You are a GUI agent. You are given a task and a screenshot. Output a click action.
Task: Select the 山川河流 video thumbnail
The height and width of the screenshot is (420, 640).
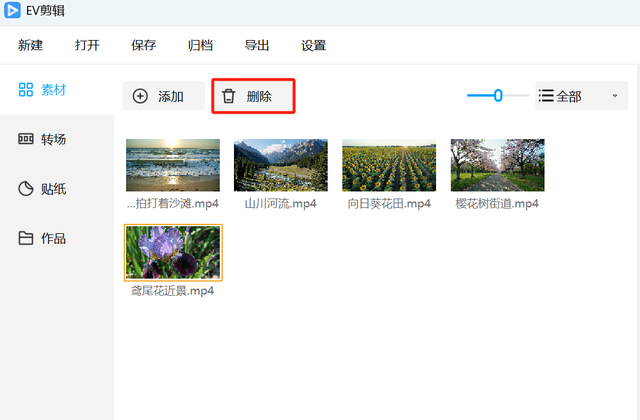click(x=281, y=165)
